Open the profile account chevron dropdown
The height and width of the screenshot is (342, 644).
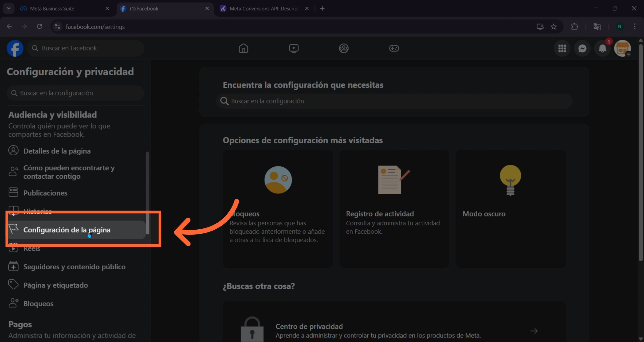(629, 54)
